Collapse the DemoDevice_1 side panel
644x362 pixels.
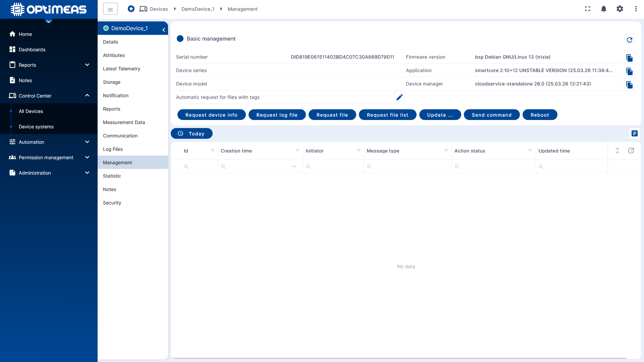coord(164,30)
